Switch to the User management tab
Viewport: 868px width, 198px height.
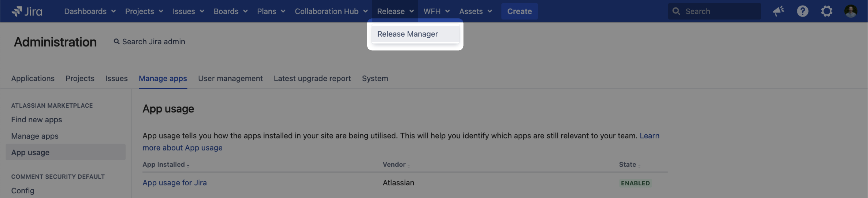230,79
